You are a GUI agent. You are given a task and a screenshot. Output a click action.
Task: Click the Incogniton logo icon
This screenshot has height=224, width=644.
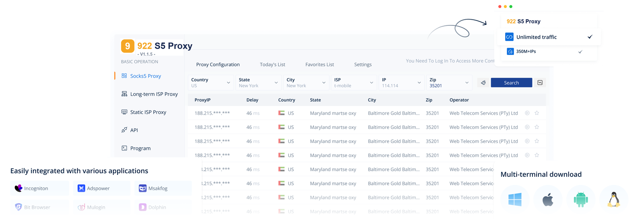(19, 188)
